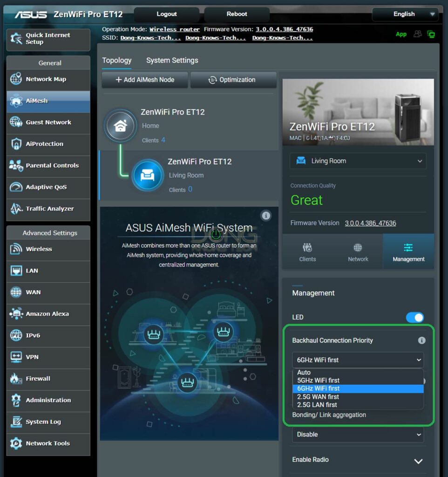Choose 2.5G WAN first option
The height and width of the screenshot is (477, 448).
pyautogui.click(x=358, y=397)
